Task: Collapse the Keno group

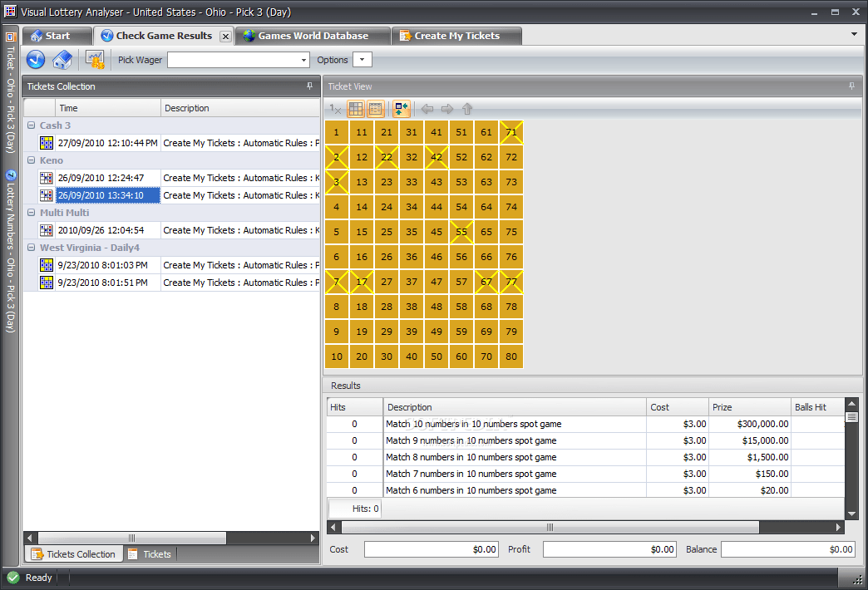Action: point(31,160)
